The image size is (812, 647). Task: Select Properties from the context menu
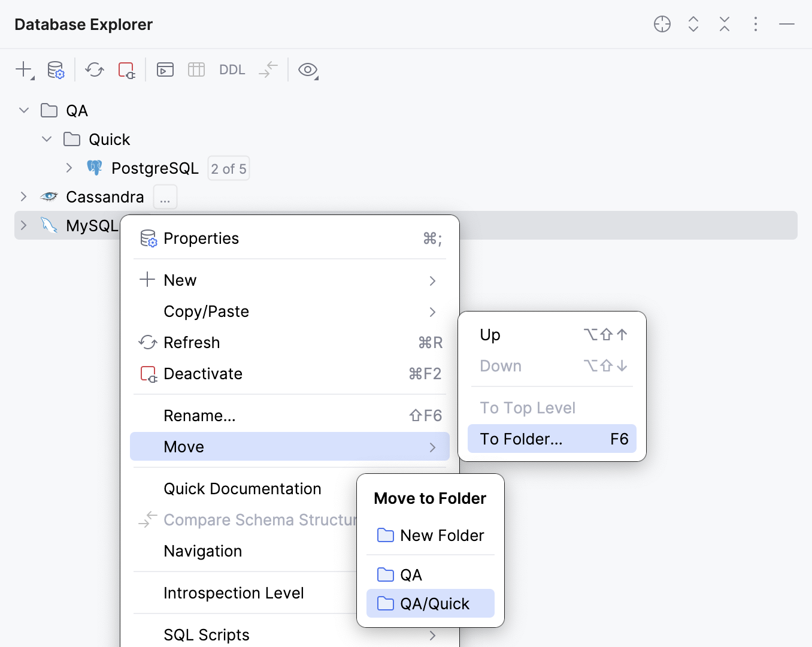(x=201, y=238)
